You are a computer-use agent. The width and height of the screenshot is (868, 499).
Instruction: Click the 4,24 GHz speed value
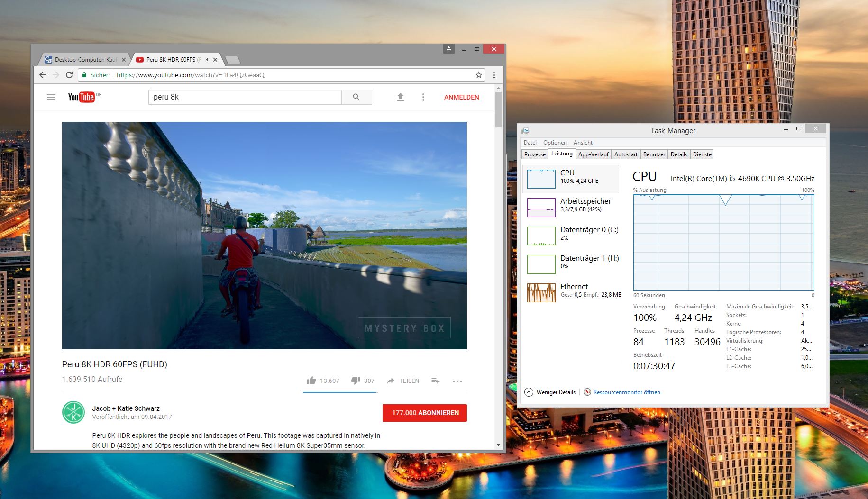pyautogui.click(x=693, y=318)
